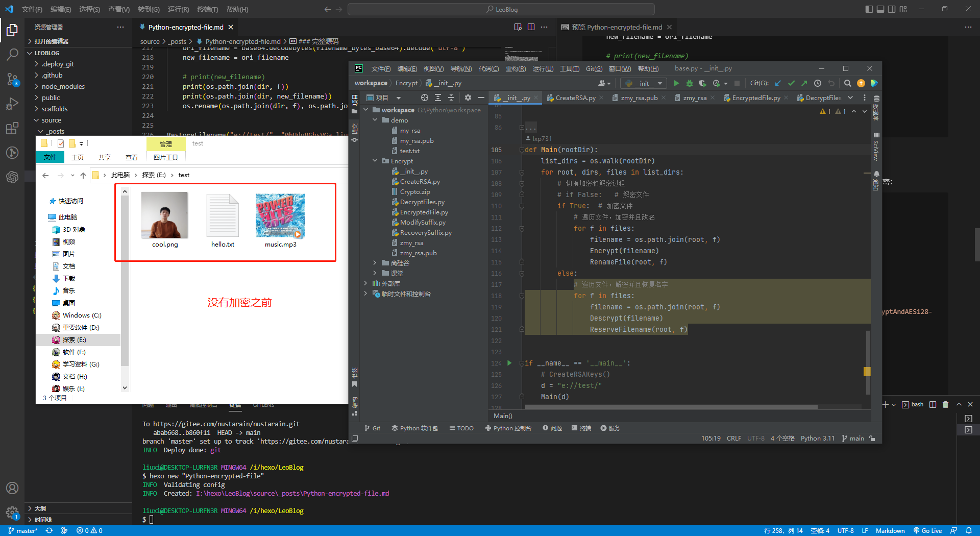
Task: Click PyCharm select opened file target icon
Action: coord(425,98)
